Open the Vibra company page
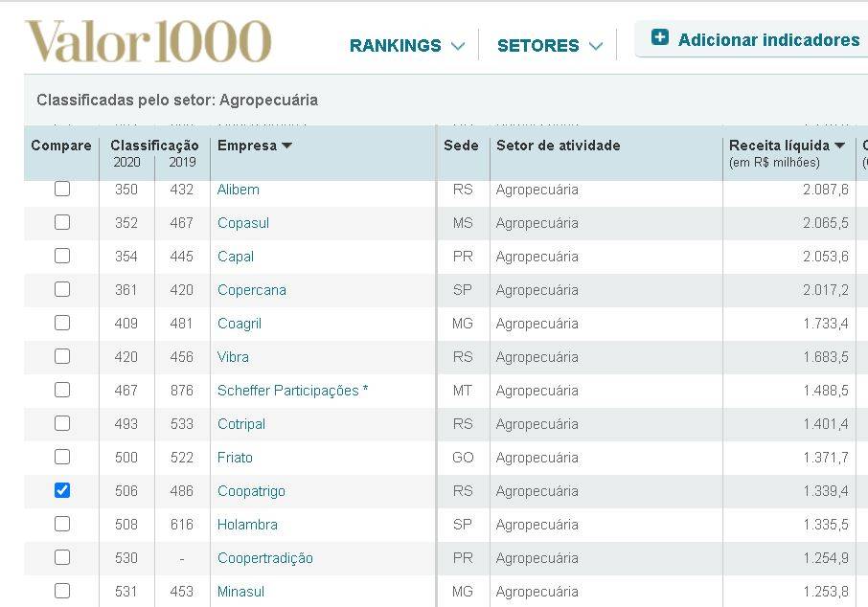Screen dimensions: 868x607 (233, 357)
